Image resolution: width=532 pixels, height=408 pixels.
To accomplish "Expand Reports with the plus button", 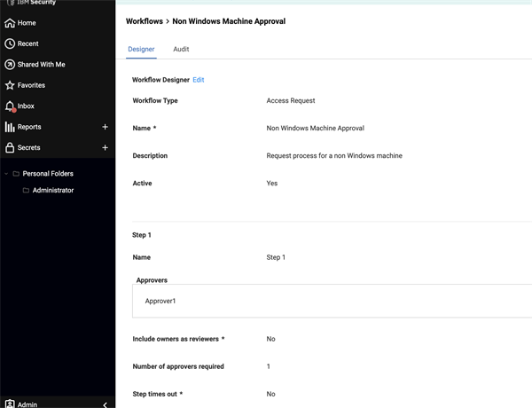I will 106,127.
